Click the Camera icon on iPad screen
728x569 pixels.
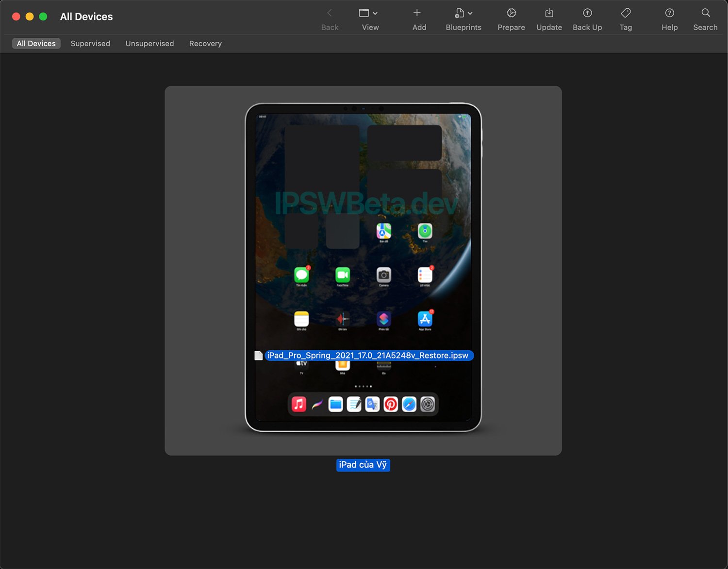pyautogui.click(x=384, y=275)
